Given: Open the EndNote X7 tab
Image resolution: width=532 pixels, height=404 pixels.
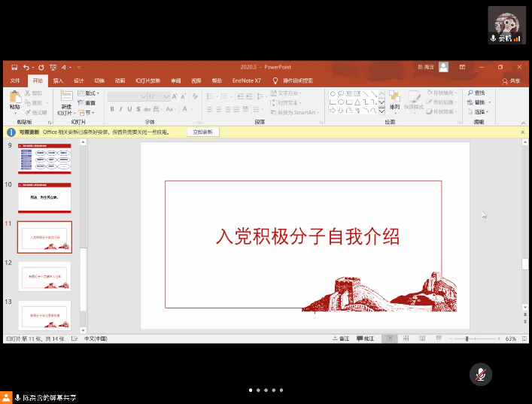Looking at the screenshot, I should pos(246,80).
